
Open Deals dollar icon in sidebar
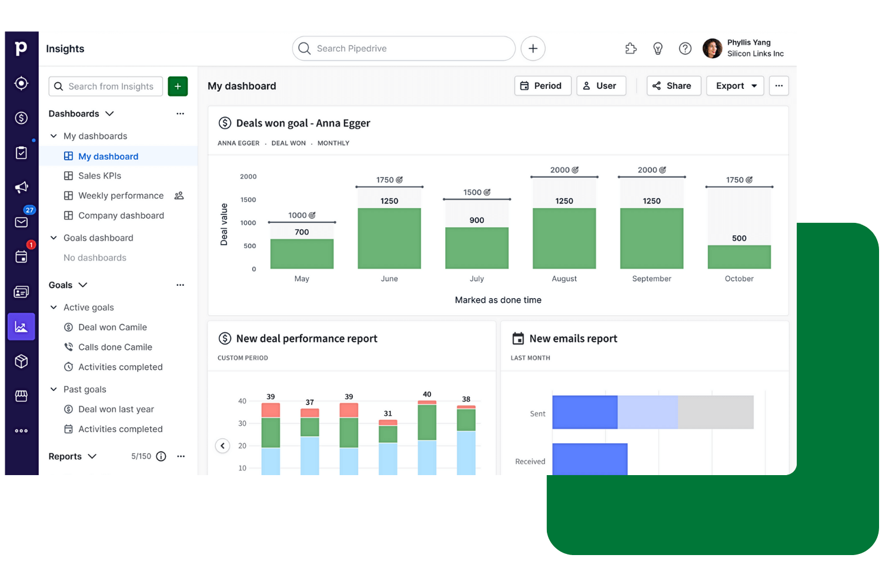21,118
